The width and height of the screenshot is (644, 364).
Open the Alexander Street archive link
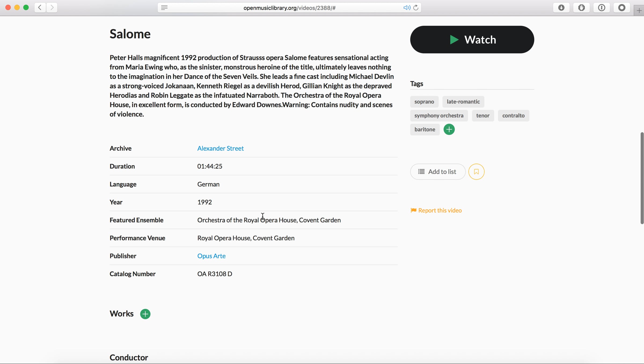pyautogui.click(x=220, y=148)
